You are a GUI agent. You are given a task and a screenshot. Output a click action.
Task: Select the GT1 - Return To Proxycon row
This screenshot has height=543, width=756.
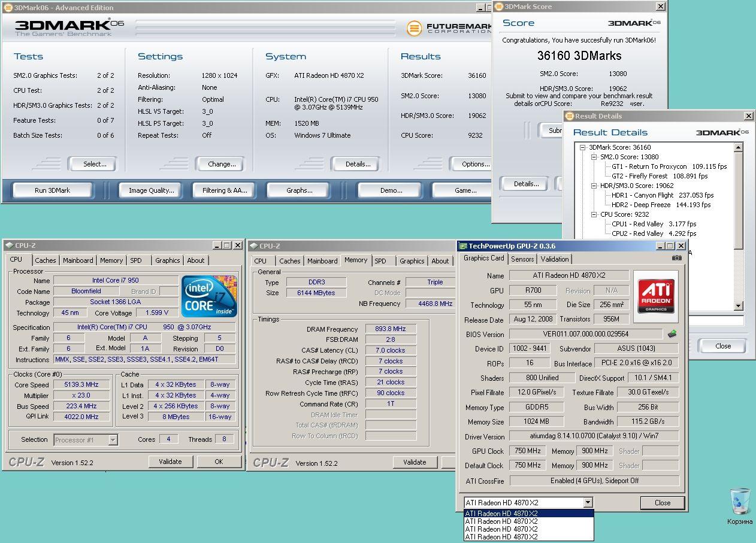coord(669,166)
